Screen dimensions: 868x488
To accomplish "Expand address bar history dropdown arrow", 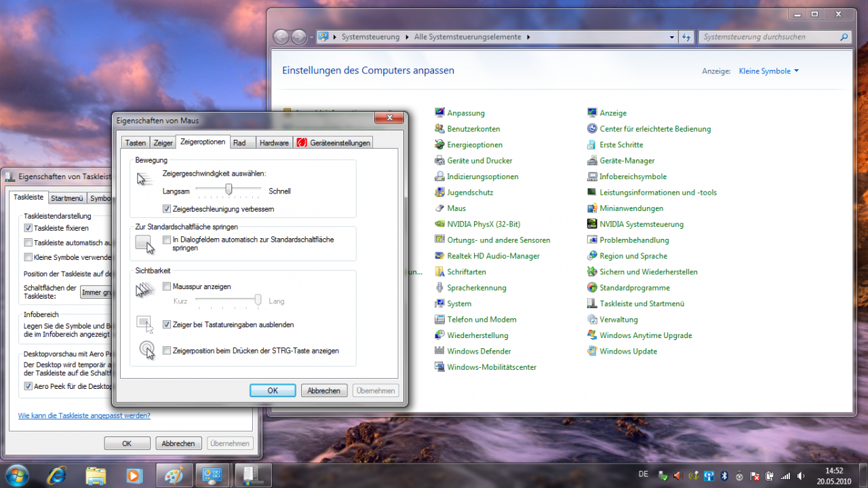I will point(671,37).
